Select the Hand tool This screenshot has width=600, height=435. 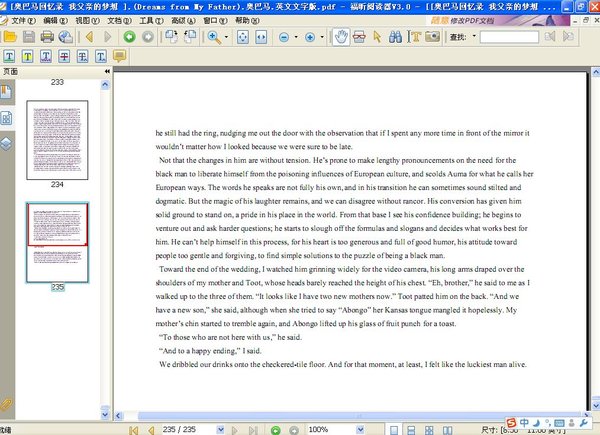tap(341, 37)
